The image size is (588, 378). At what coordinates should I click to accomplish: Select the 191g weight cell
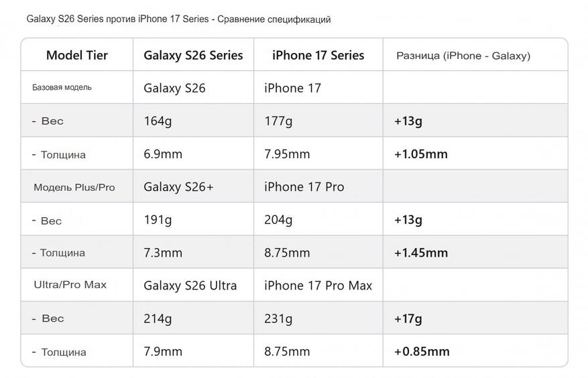(x=158, y=220)
